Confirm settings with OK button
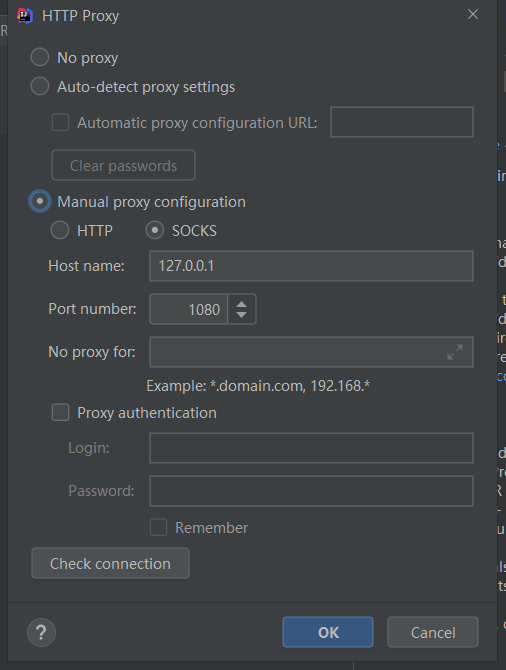 point(328,632)
